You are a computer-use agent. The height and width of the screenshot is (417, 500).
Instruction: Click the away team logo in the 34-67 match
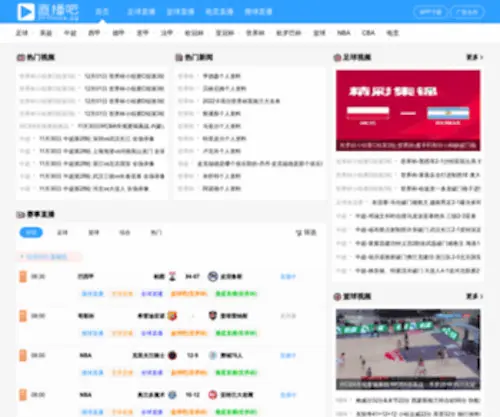(213, 276)
